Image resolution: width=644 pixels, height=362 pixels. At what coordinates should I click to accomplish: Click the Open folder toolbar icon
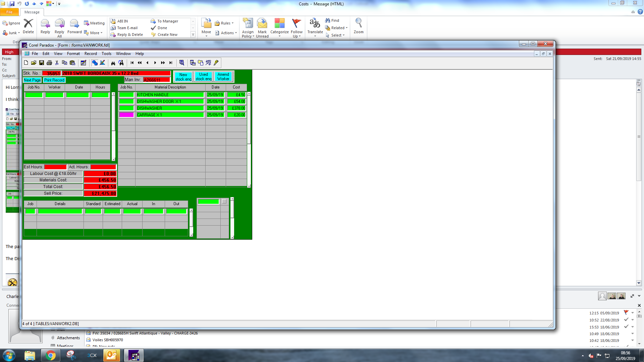click(x=34, y=63)
